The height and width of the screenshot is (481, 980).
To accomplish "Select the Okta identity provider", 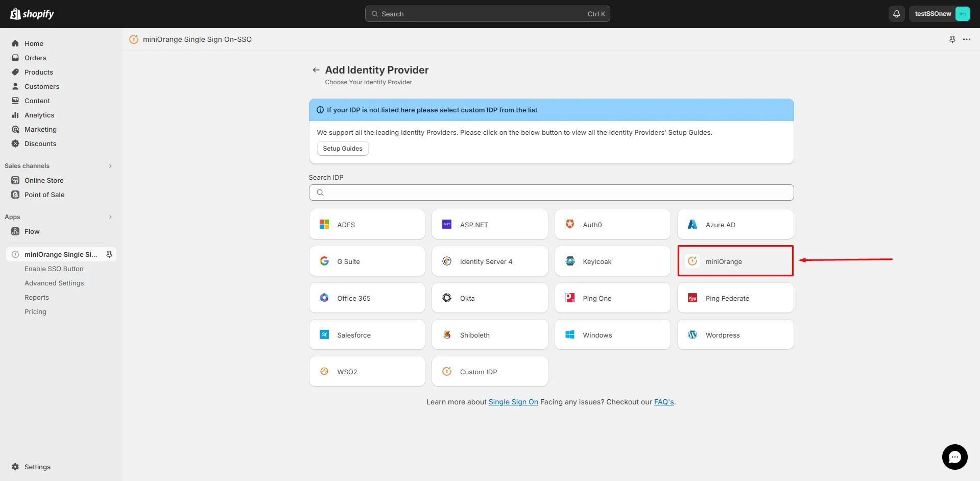I will [490, 298].
